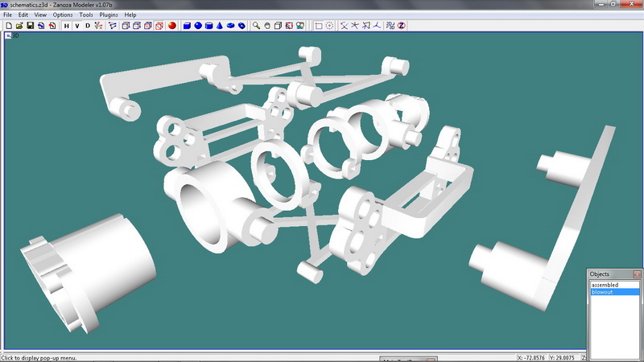Select the 'assembled' object in Objects list
This screenshot has width=644, height=362.
tap(605, 285)
